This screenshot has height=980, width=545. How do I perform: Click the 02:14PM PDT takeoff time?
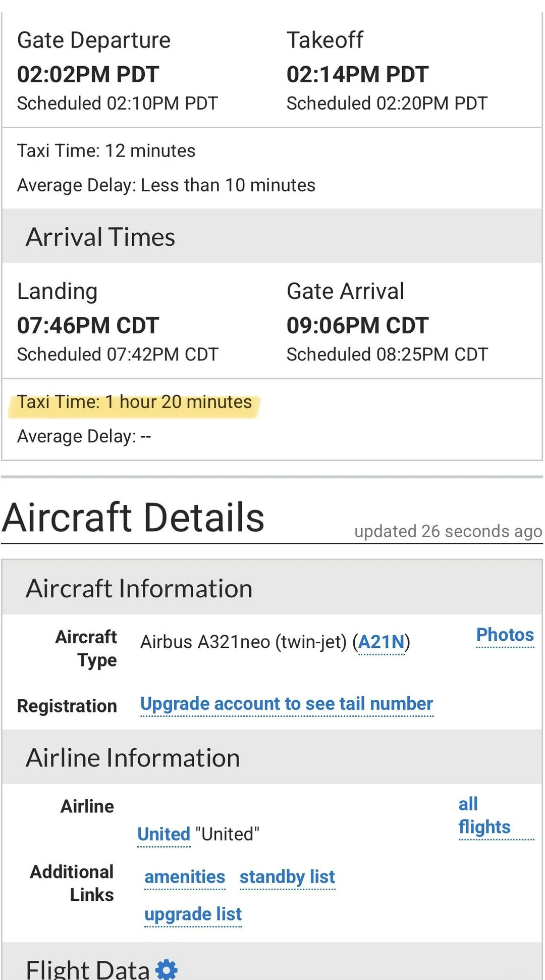pyautogui.click(x=357, y=75)
